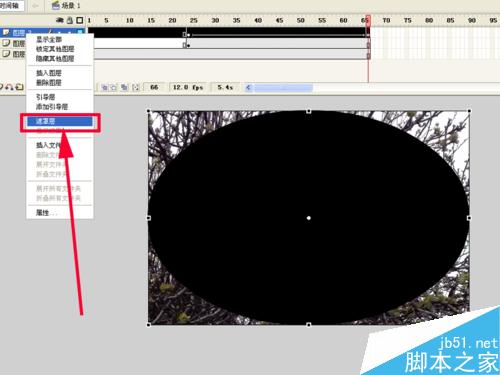Click the top-right corner handle of the selection
Screen dimensions: 500x375
click(x=469, y=111)
